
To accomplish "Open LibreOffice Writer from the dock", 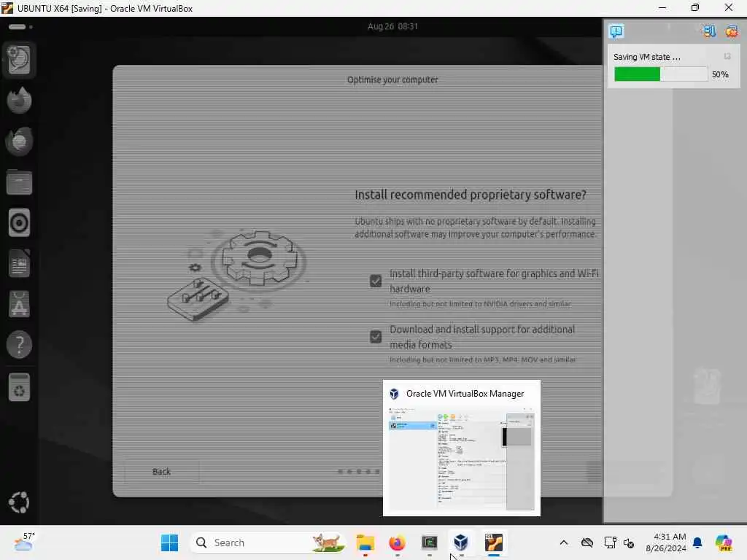I will (19, 263).
